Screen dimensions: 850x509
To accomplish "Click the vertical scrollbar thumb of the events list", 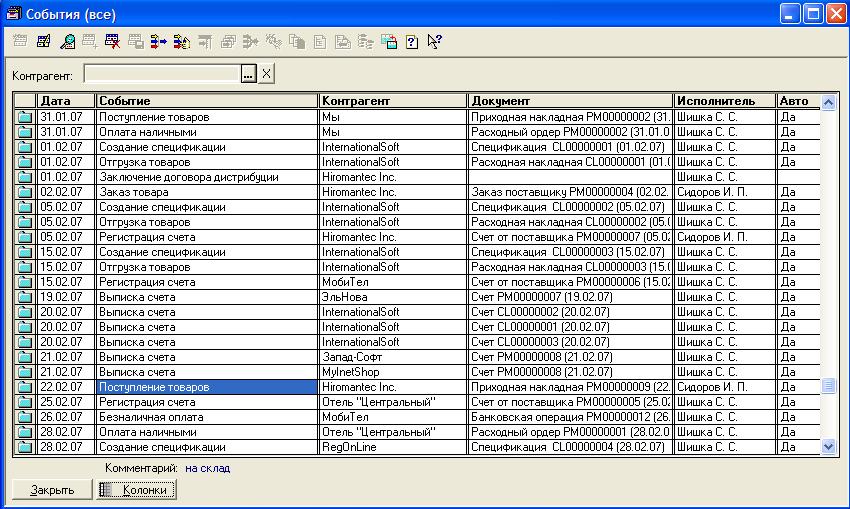I will click(828, 385).
